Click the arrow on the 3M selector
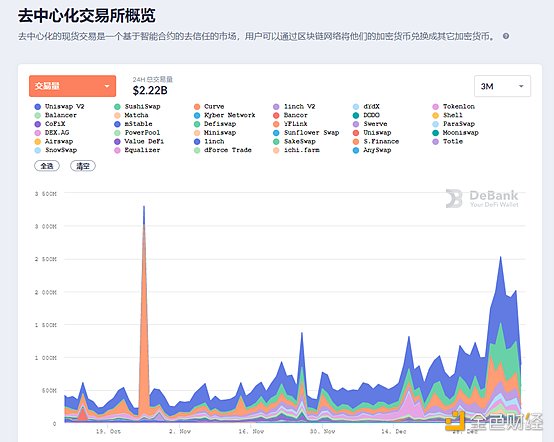Viewport: 554px width, 442px height. (521, 86)
